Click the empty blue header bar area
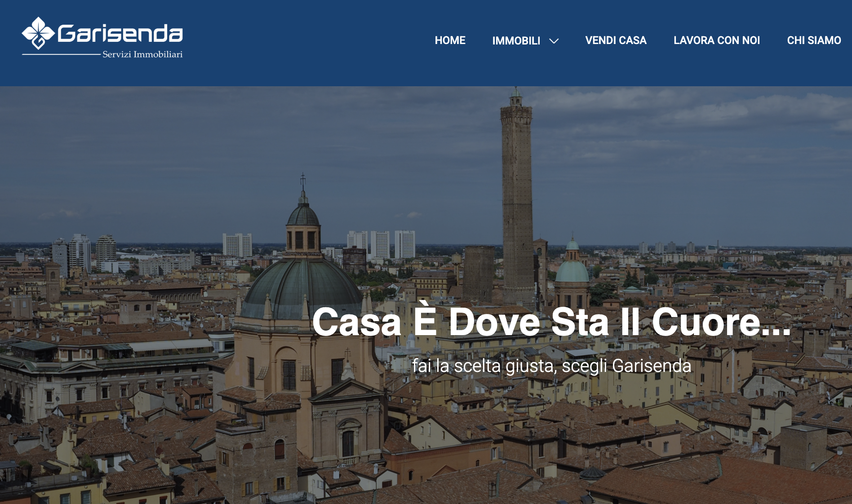Screen dimensions: 852x504 (x=306, y=43)
